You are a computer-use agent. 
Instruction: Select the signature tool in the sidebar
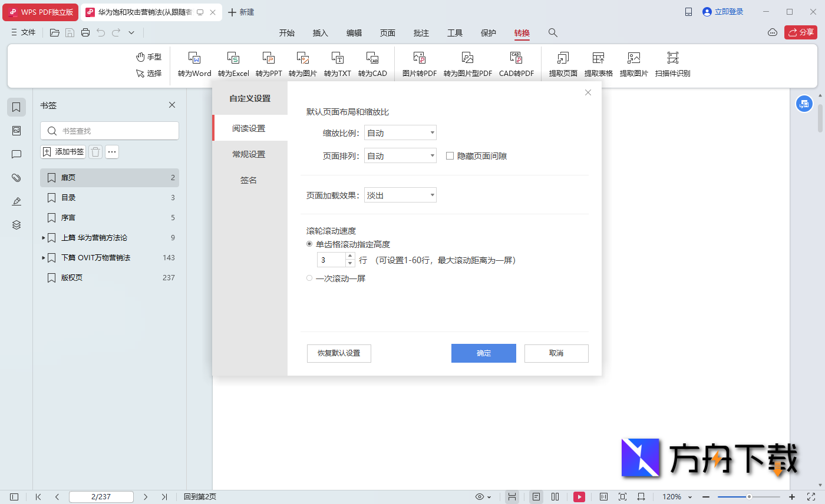click(16, 201)
